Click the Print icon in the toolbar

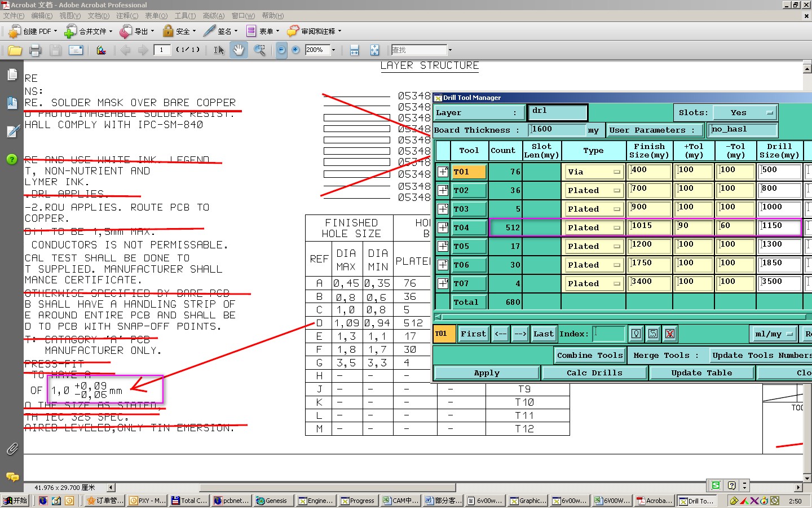(x=35, y=50)
